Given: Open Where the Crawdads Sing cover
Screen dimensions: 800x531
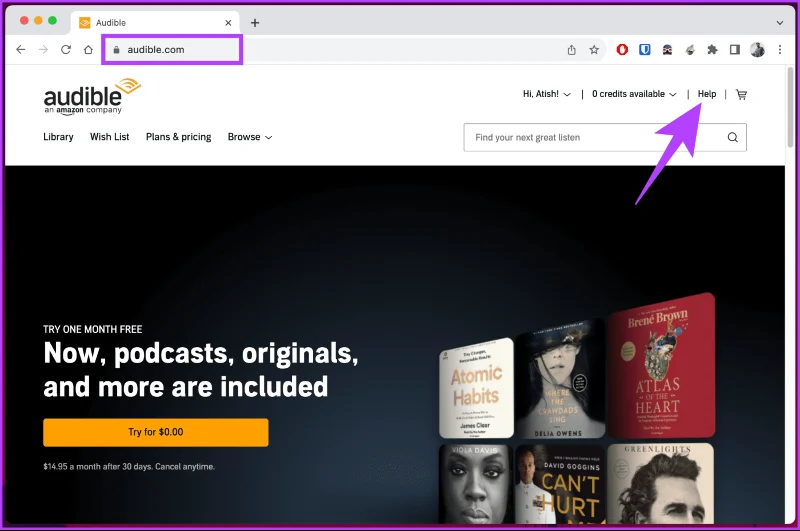Looking at the screenshot, I should point(560,378).
